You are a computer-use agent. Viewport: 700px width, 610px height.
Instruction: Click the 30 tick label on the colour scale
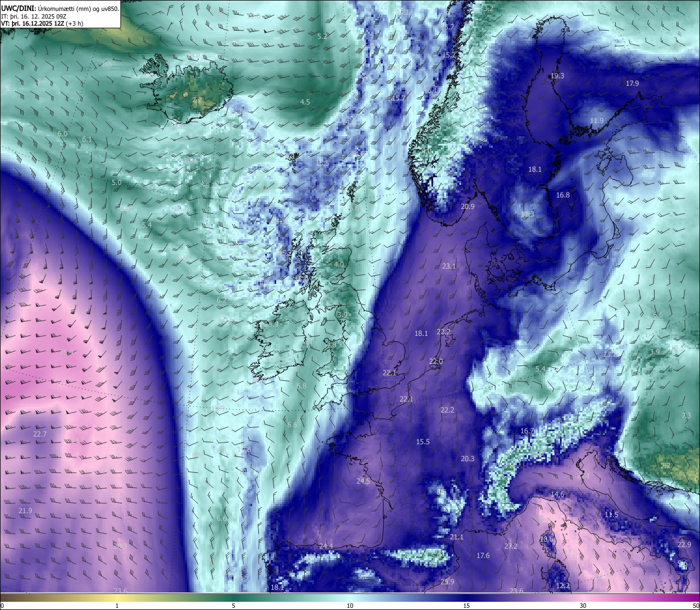coord(583,606)
